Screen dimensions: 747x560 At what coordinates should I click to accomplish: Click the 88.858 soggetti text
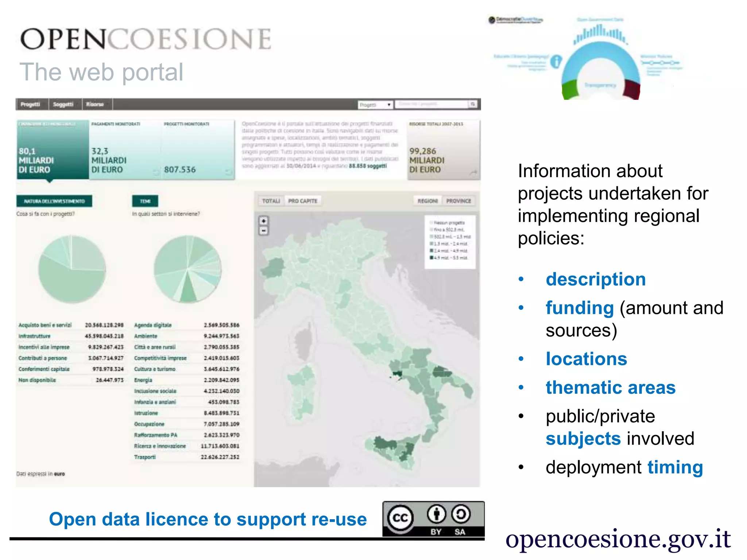tap(368, 166)
